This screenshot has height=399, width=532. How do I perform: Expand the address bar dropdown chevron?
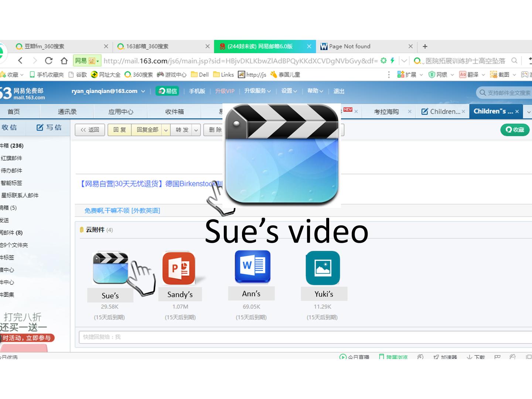(x=404, y=61)
